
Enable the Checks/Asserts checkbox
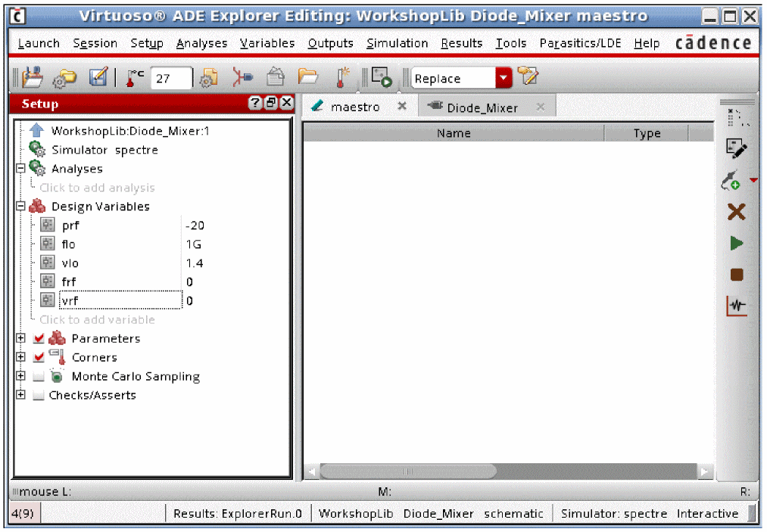point(39,395)
